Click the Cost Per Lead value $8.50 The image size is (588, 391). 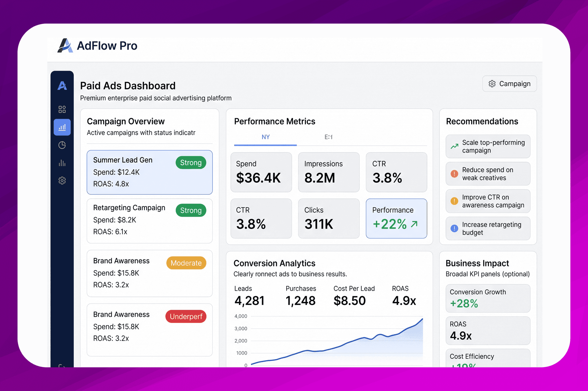pos(349,301)
